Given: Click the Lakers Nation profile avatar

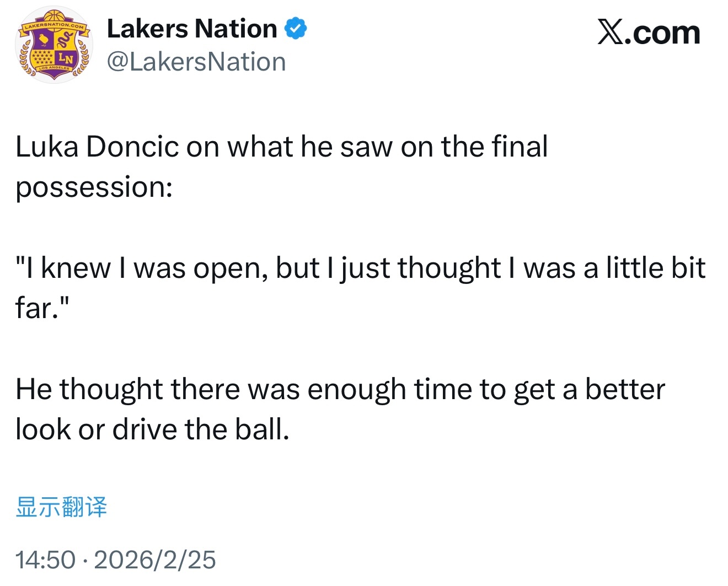Looking at the screenshot, I should coord(54,45).
